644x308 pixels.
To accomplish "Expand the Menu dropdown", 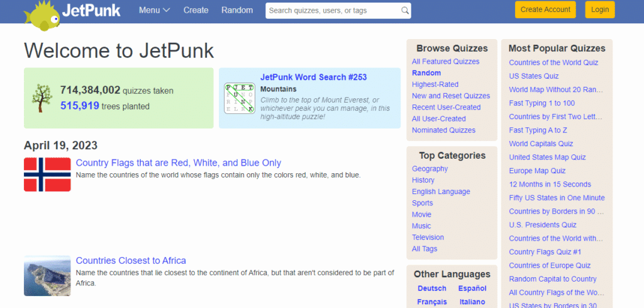I will tap(155, 10).
